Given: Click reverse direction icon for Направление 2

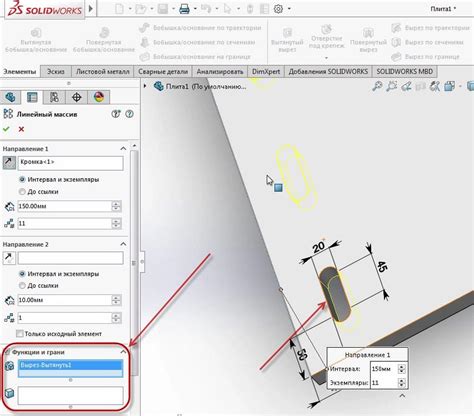Looking at the screenshot, I should pos(9,258).
